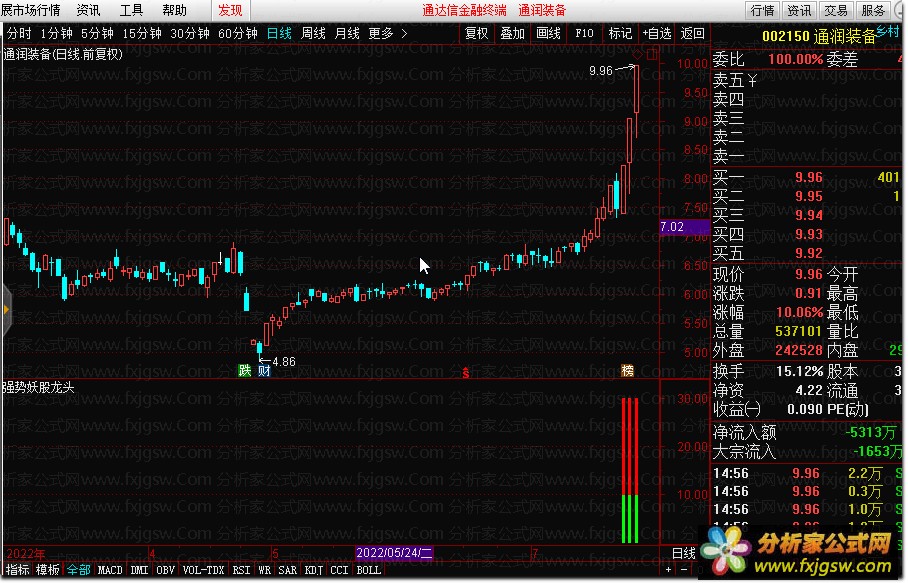Screen dimensions: 908x583
Task: Click the 9.96 high-price label on chart
Action: coord(601,71)
